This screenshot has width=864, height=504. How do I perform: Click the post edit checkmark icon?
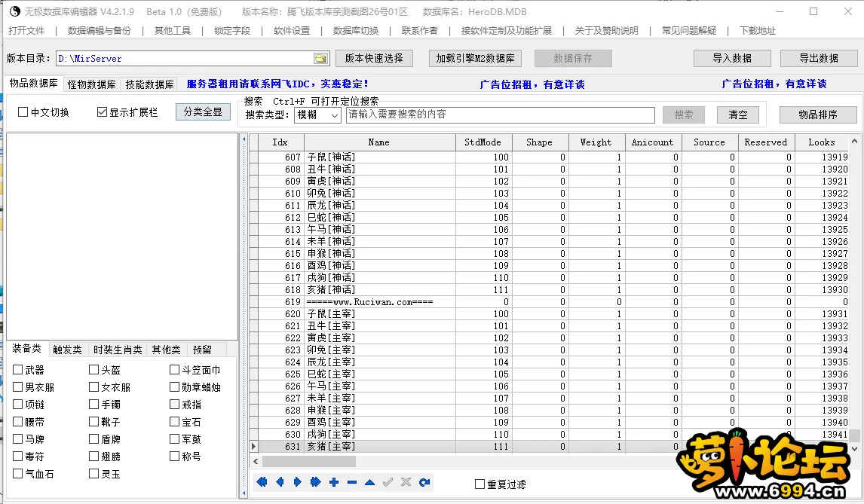(x=388, y=482)
